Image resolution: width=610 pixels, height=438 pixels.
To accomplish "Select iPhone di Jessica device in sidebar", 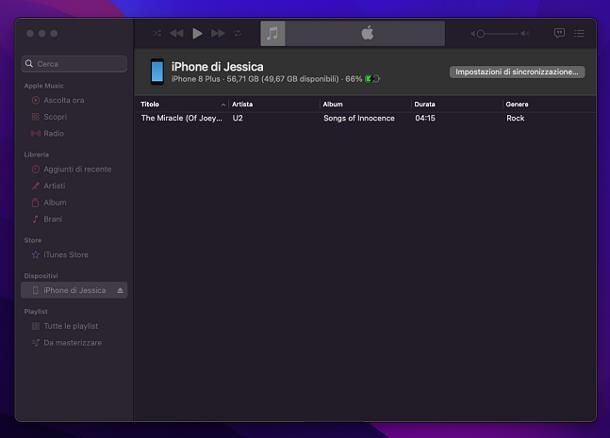I will [x=74, y=291].
